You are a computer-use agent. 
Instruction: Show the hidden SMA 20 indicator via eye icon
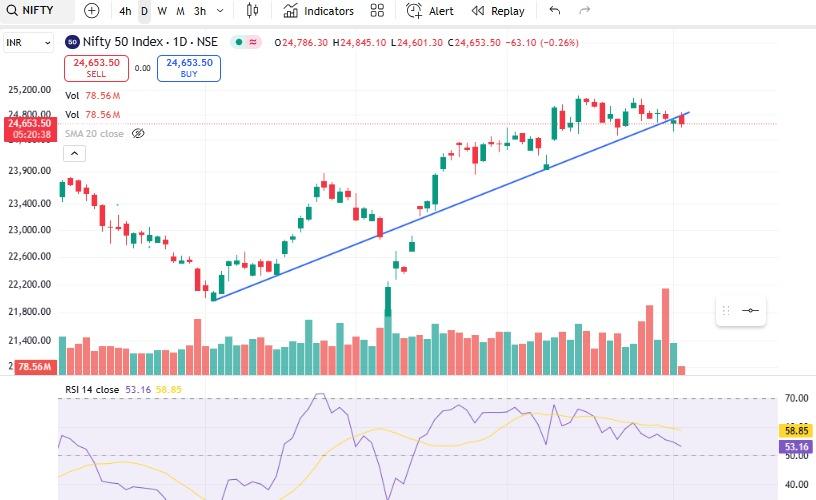point(138,134)
